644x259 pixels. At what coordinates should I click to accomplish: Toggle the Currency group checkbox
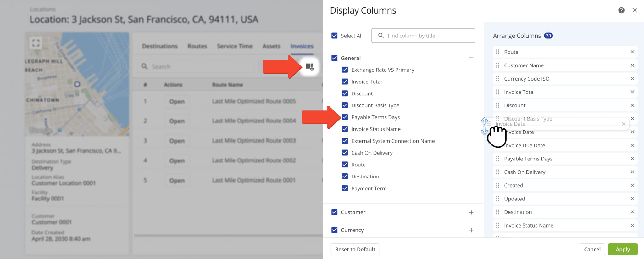(x=335, y=230)
